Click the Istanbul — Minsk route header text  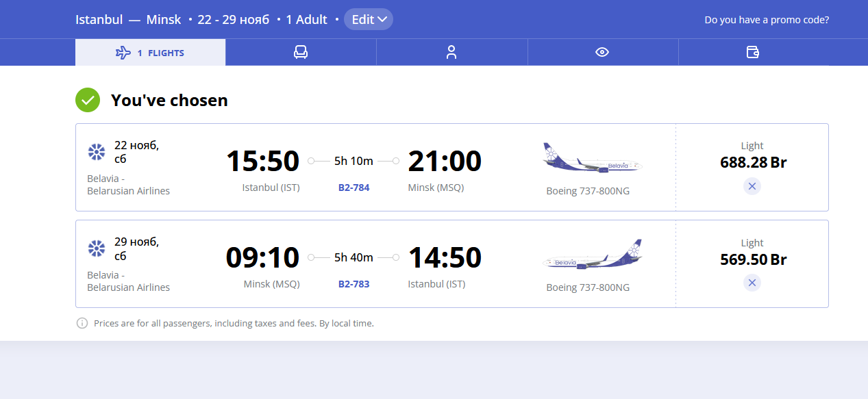[x=128, y=19]
